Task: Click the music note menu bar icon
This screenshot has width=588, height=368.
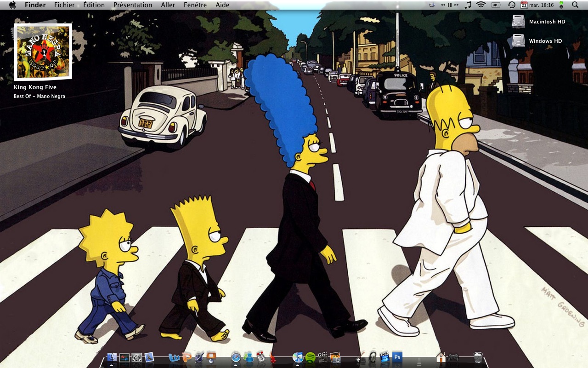Action: pyautogui.click(x=468, y=5)
